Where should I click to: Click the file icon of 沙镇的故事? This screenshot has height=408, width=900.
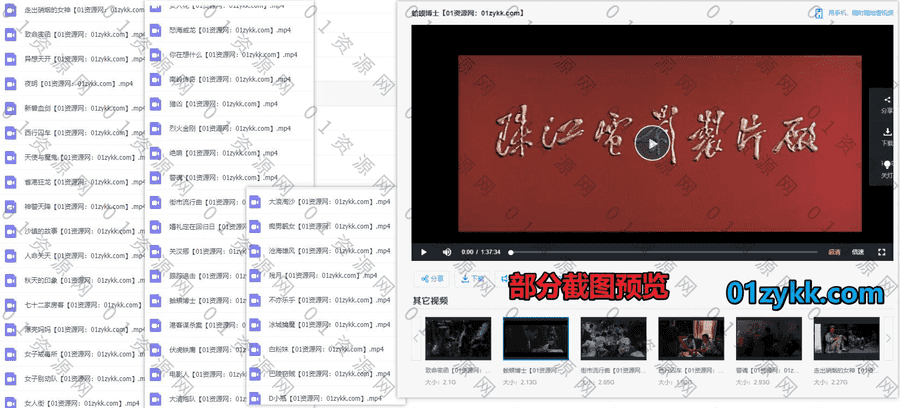click(10, 231)
